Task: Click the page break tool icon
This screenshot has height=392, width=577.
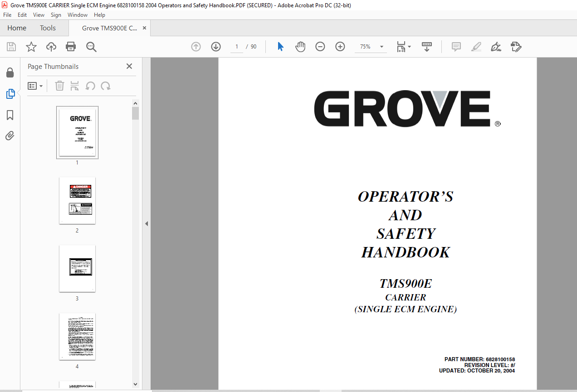Action: pyautogui.click(x=75, y=86)
